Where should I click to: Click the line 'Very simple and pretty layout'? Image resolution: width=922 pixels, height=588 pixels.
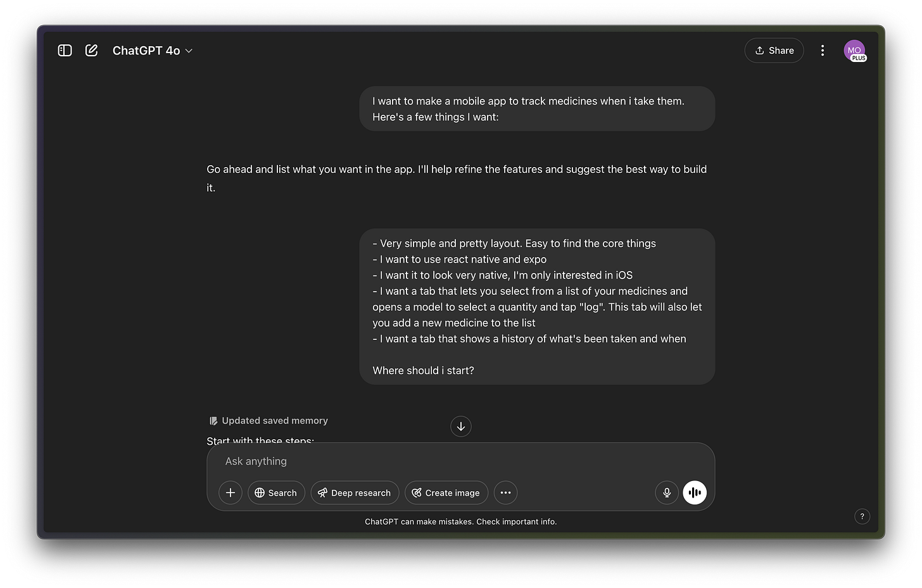click(x=514, y=244)
